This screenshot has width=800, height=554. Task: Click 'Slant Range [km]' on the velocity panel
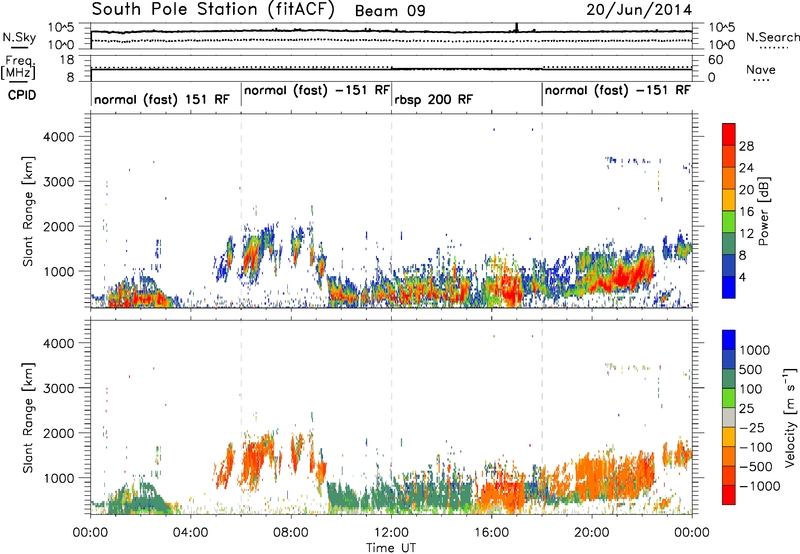(28, 417)
